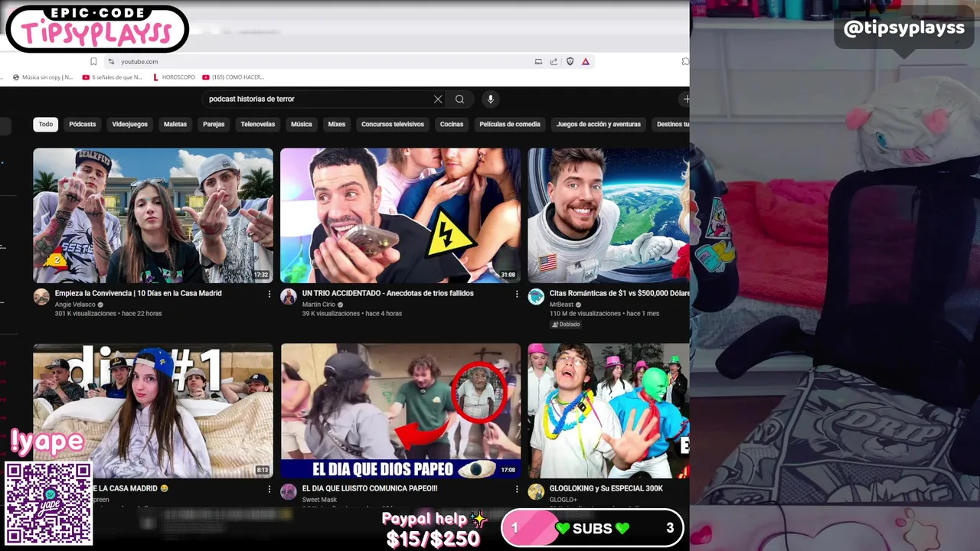
Task: Open Casa Madrid convivencia video thumbnail
Action: tap(153, 216)
